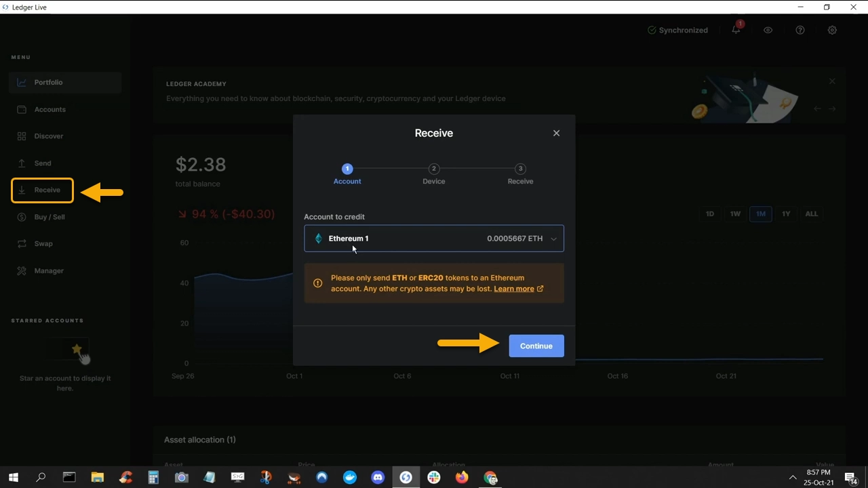
Task: Click the star icon under Starred Accounts
Action: (x=77, y=349)
